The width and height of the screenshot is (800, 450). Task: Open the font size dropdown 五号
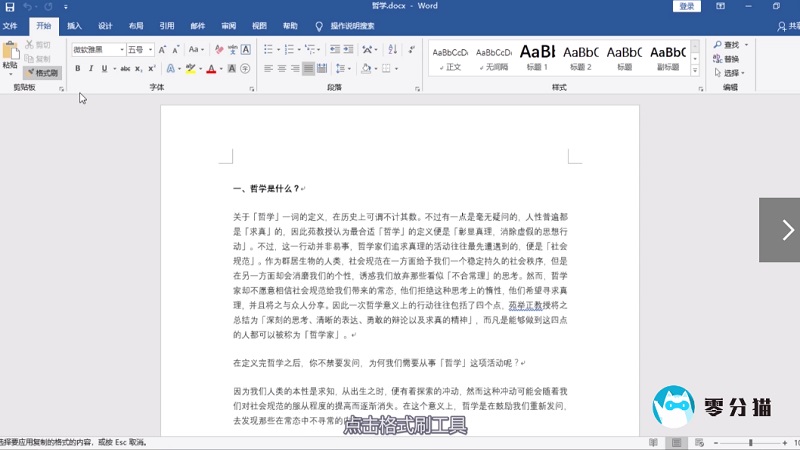138,49
